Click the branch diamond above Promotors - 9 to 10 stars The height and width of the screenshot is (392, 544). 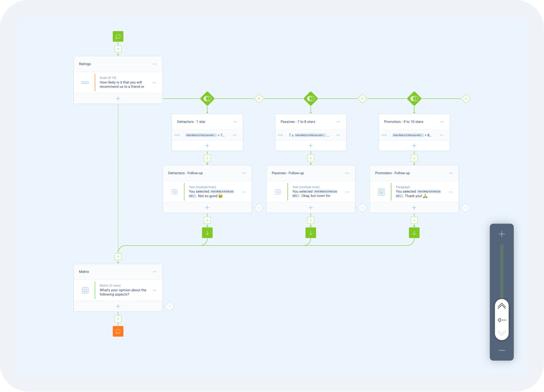414,98
